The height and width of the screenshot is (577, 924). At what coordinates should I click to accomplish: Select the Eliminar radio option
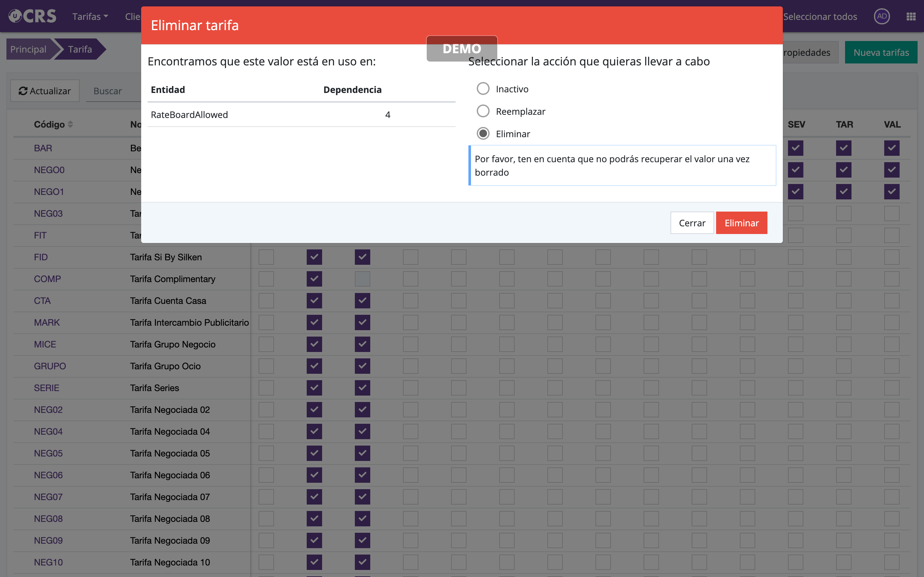click(483, 134)
